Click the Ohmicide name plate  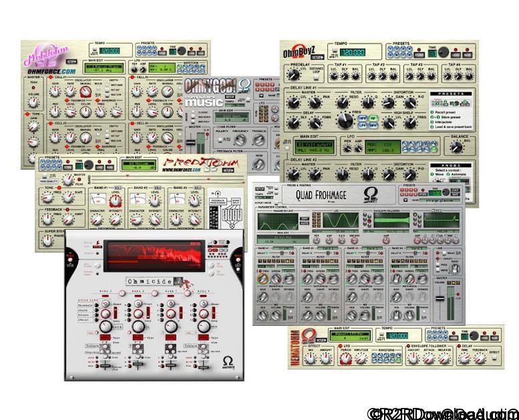coord(154,281)
